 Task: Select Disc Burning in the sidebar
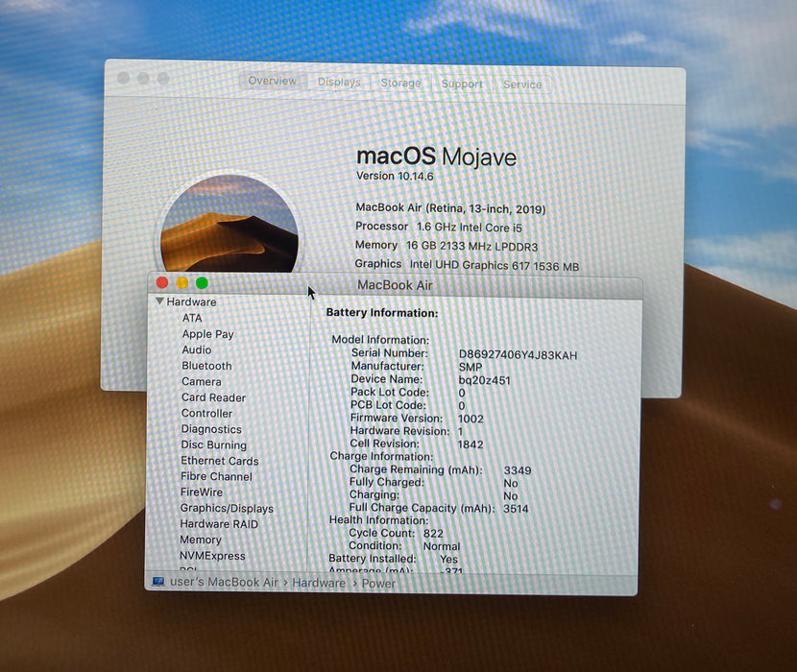pyautogui.click(x=214, y=444)
